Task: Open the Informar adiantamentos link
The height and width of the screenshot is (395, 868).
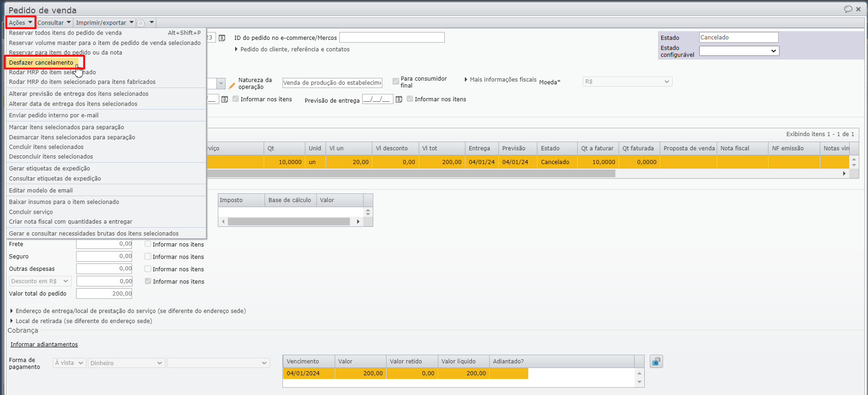Action: (44, 345)
